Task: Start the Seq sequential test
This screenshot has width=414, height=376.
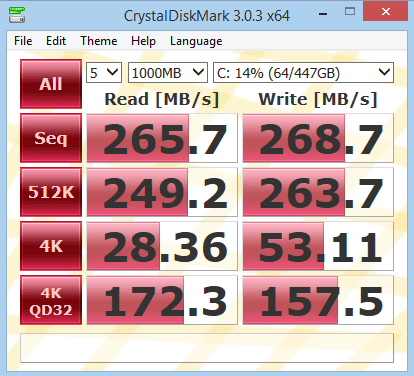Action: coord(51,138)
